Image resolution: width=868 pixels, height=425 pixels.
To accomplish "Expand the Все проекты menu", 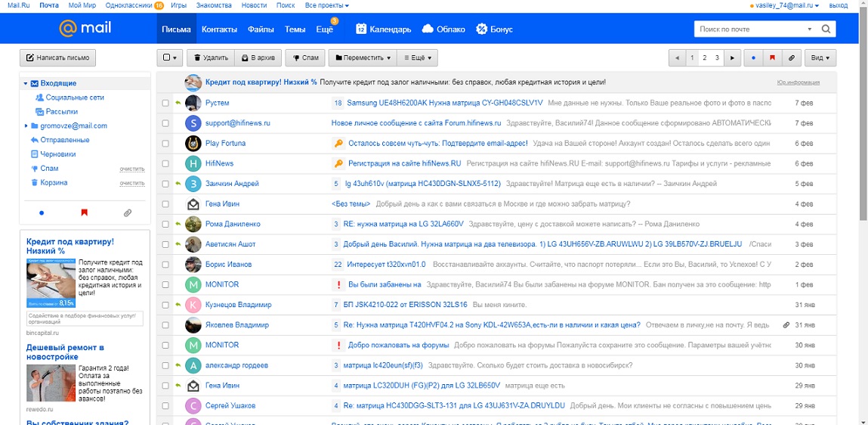I will pyautogui.click(x=326, y=5).
